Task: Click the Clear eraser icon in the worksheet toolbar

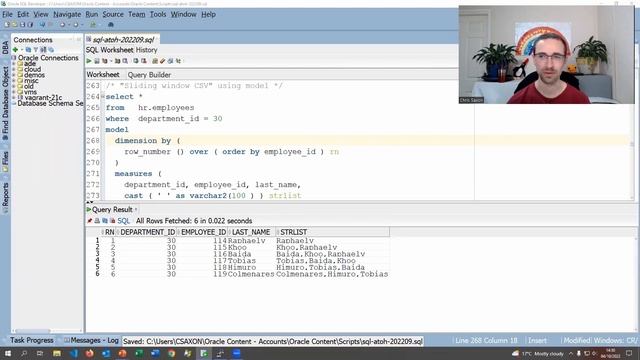Action: (162, 61)
